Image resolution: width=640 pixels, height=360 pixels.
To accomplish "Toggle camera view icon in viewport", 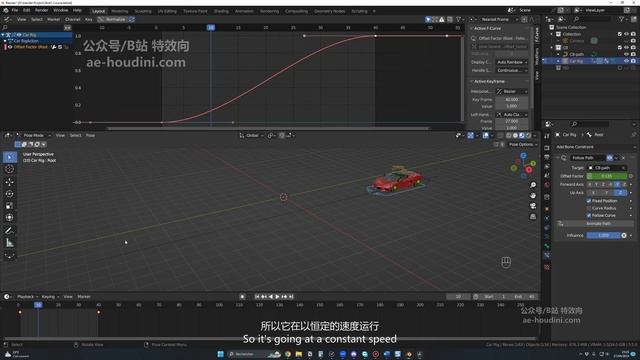I will point(533,206).
